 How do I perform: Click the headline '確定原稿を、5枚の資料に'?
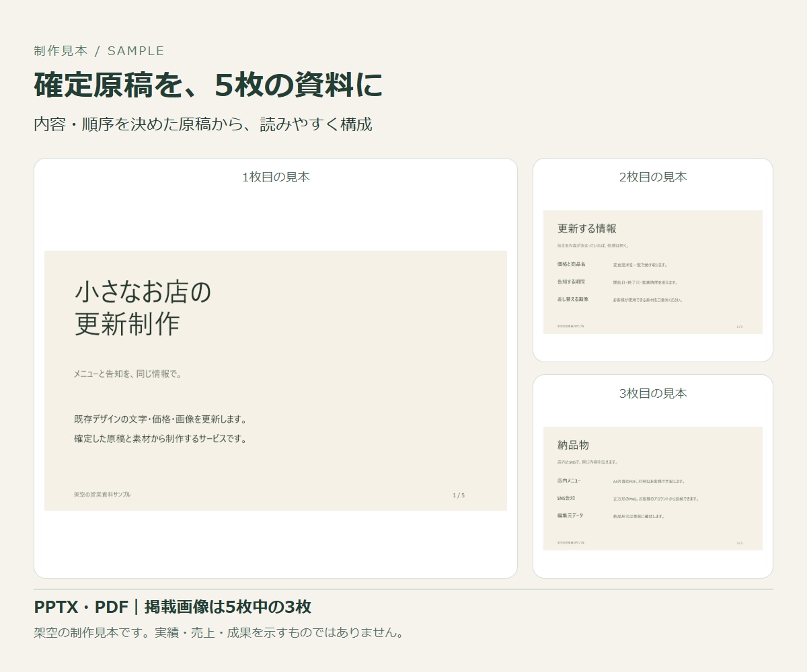point(208,85)
